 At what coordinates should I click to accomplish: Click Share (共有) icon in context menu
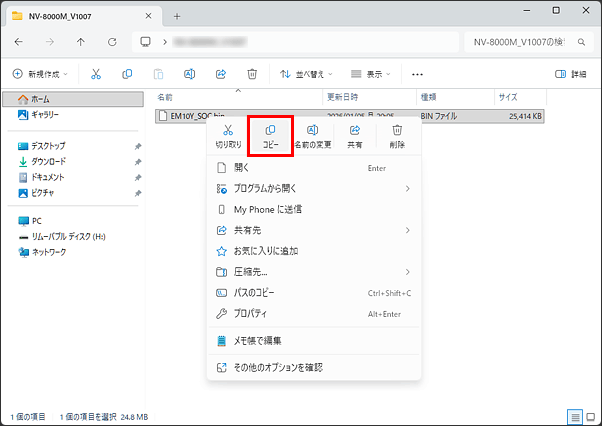[355, 136]
